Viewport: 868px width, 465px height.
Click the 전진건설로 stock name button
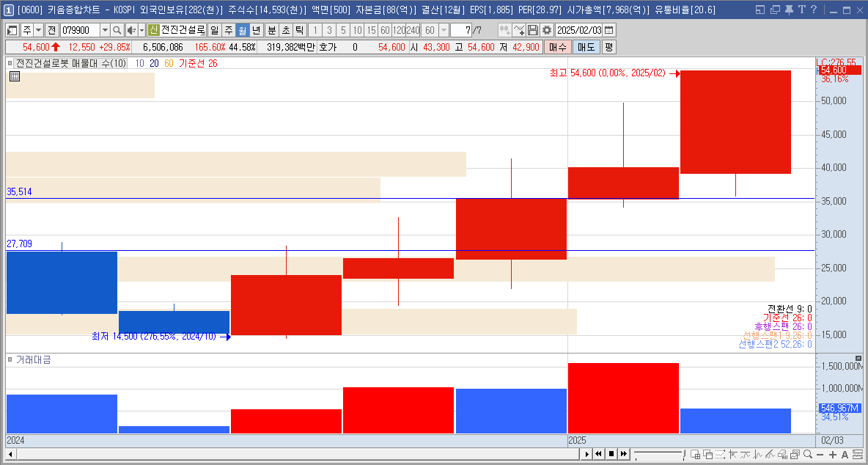pos(182,31)
